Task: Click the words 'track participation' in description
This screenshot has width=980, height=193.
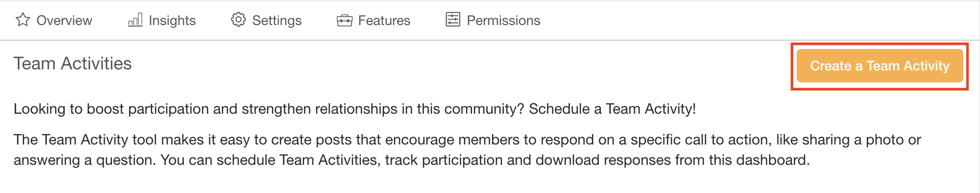Action: [444, 160]
